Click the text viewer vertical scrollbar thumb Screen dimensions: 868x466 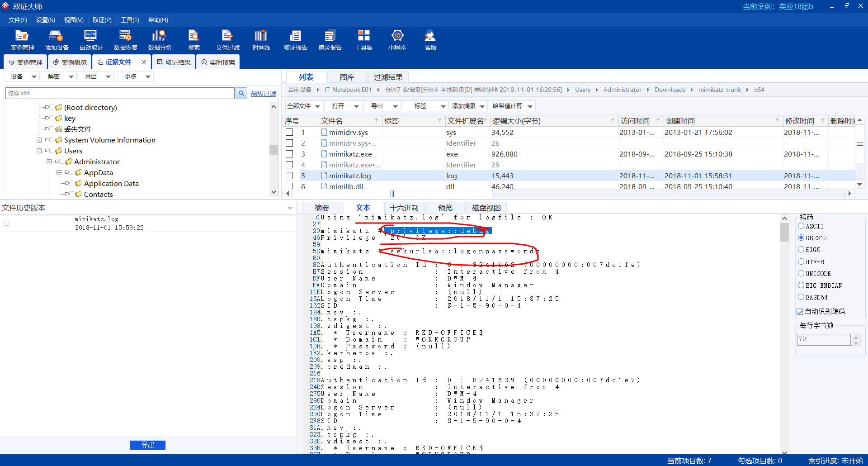[784, 233]
